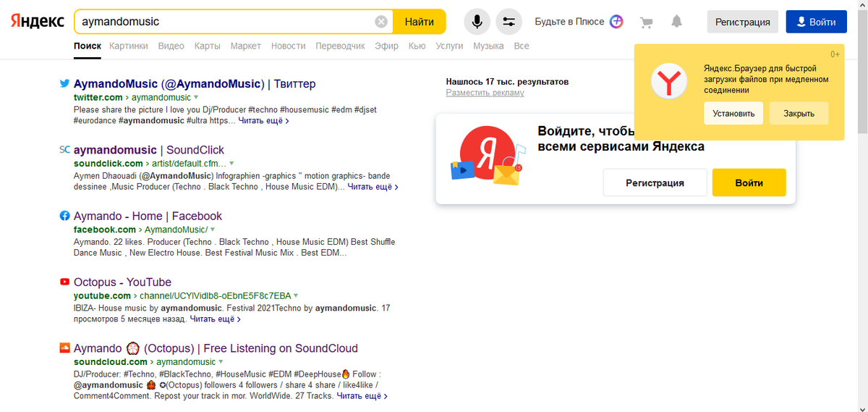Open the shopping cart icon
Image resolution: width=868 pixels, height=412 pixels.
tap(646, 22)
